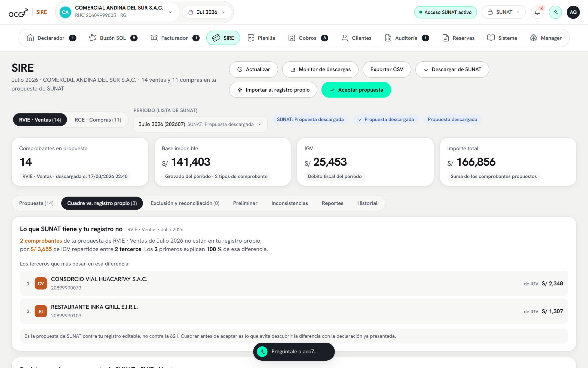Open the Clientes person icon
This screenshot has height=368, width=588.
(345, 38)
